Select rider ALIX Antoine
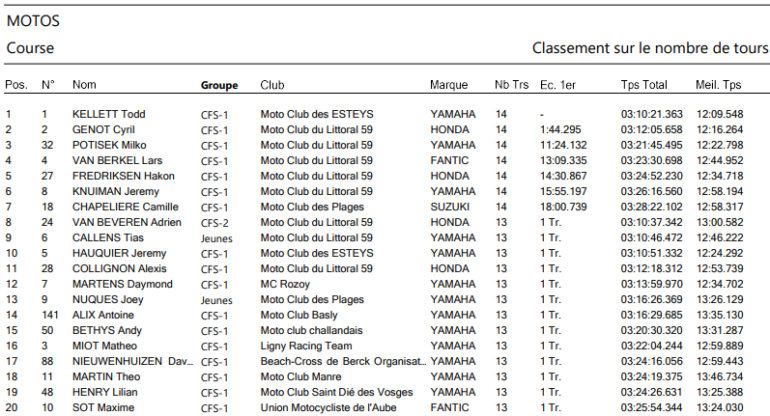 pos(103,316)
